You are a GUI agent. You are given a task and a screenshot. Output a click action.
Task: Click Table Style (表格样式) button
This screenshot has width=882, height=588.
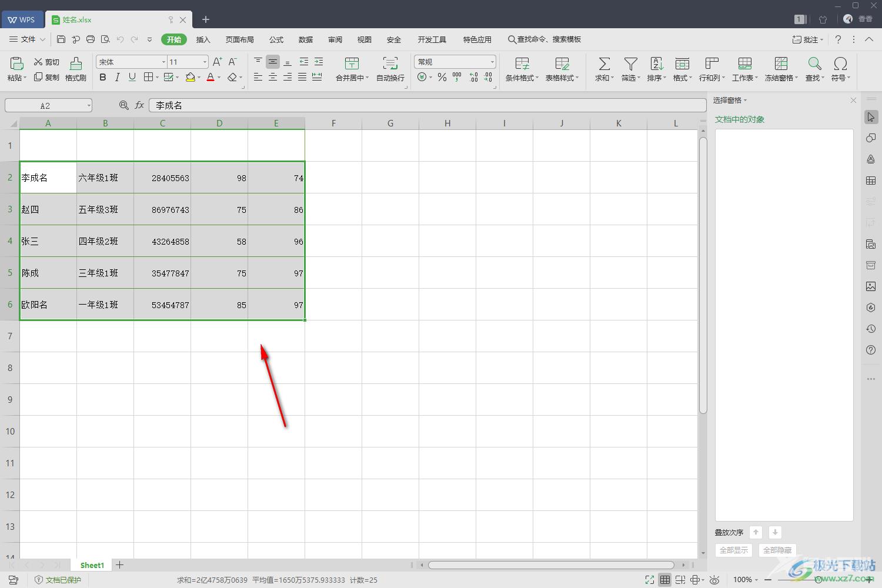(x=562, y=69)
